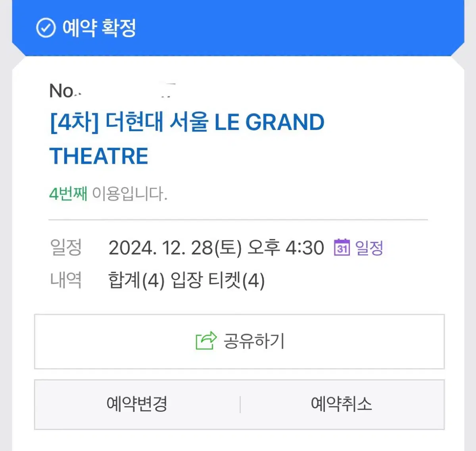
Task: Click the 합계(4) 입장 티켓(4) details text
Action: pos(186,281)
